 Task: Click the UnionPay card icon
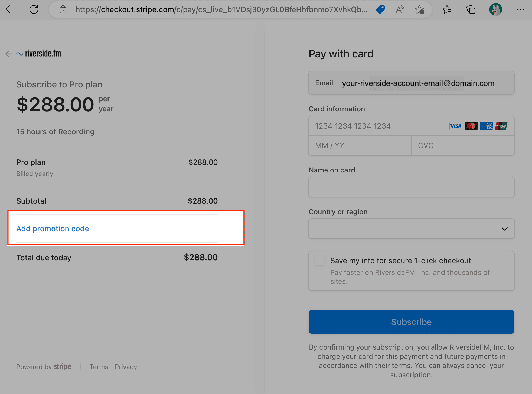tap(501, 126)
